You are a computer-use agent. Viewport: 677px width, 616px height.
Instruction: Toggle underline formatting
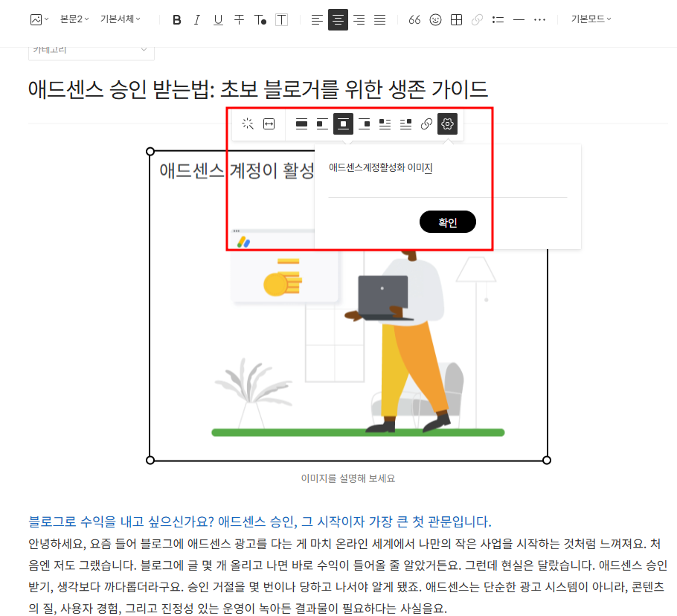[218, 20]
